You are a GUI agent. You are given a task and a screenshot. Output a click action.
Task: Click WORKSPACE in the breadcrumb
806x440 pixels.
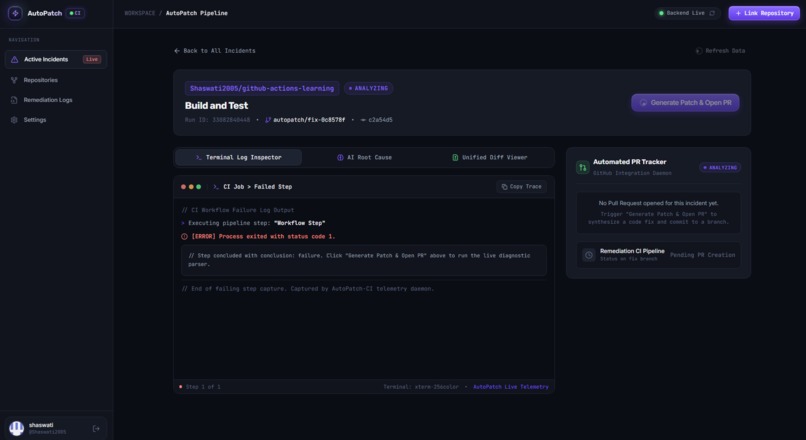(x=139, y=13)
